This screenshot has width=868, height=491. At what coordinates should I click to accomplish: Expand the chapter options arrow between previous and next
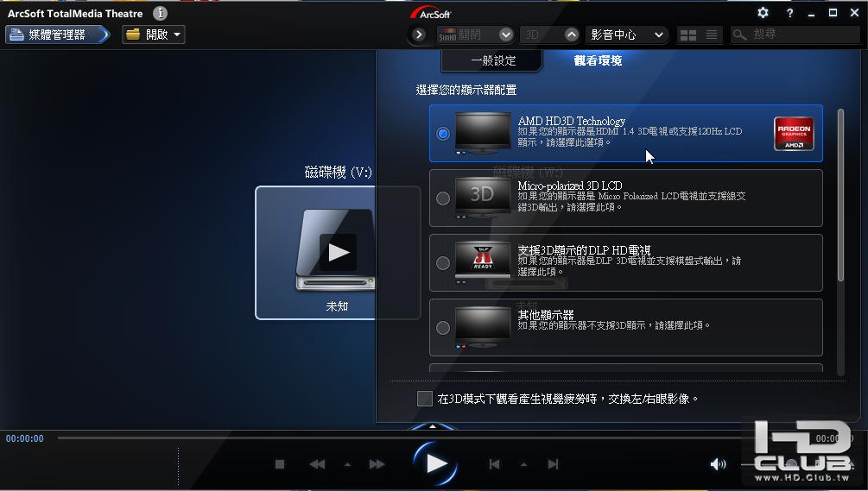(x=523, y=465)
